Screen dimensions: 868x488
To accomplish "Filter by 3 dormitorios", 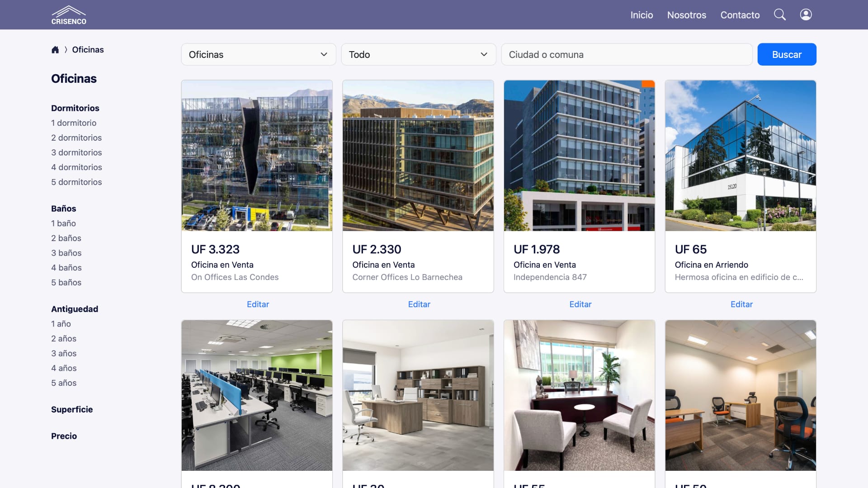I will pos(76,152).
